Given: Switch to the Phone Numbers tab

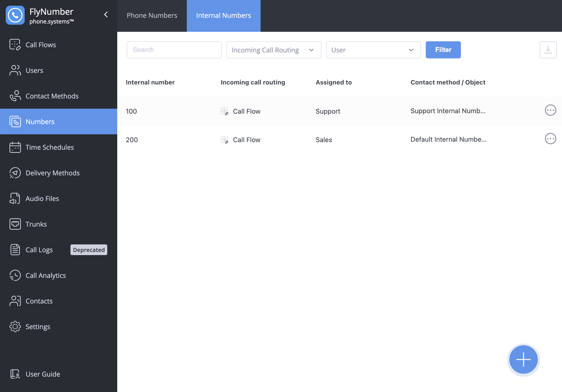Looking at the screenshot, I should (x=152, y=16).
